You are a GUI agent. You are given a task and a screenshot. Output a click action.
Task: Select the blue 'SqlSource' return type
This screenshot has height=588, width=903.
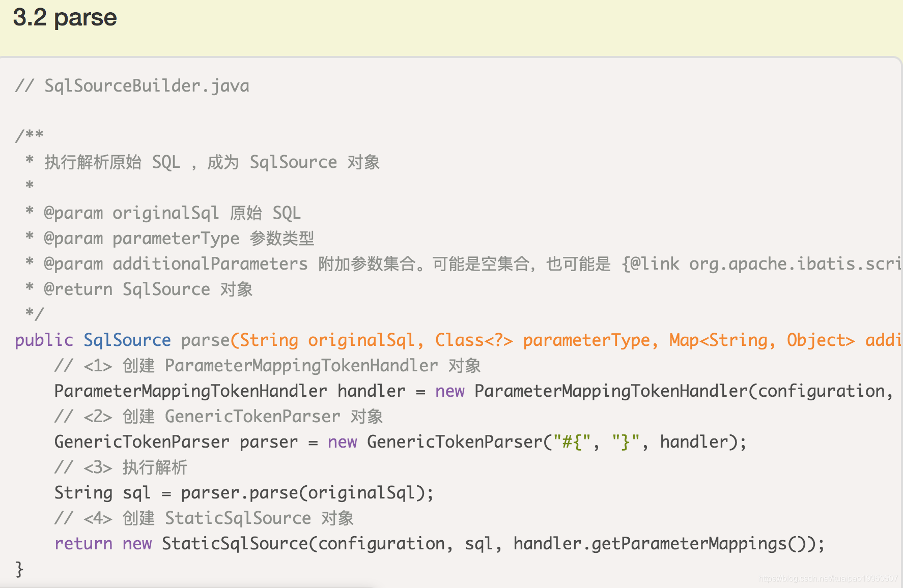[x=127, y=340]
